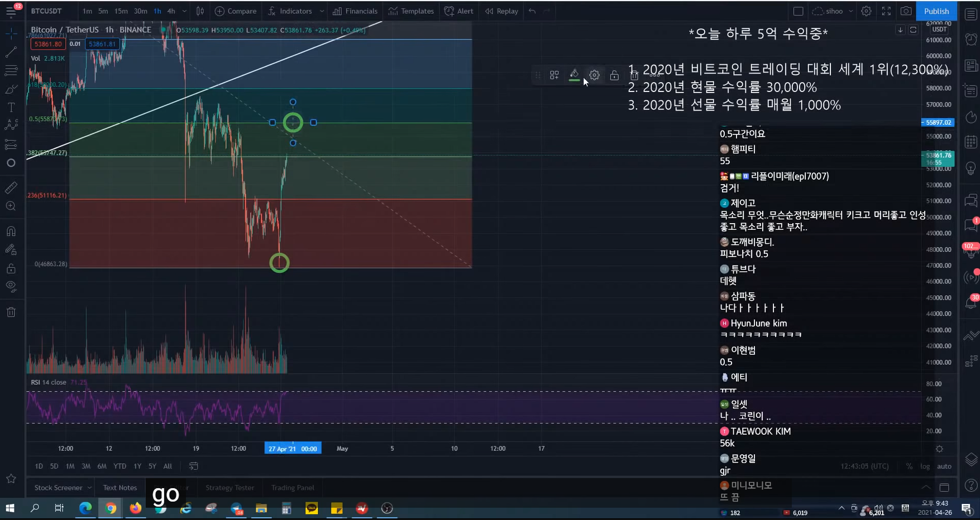Open chart settings gear in top bar
980x520 pixels.
(x=866, y=11)
